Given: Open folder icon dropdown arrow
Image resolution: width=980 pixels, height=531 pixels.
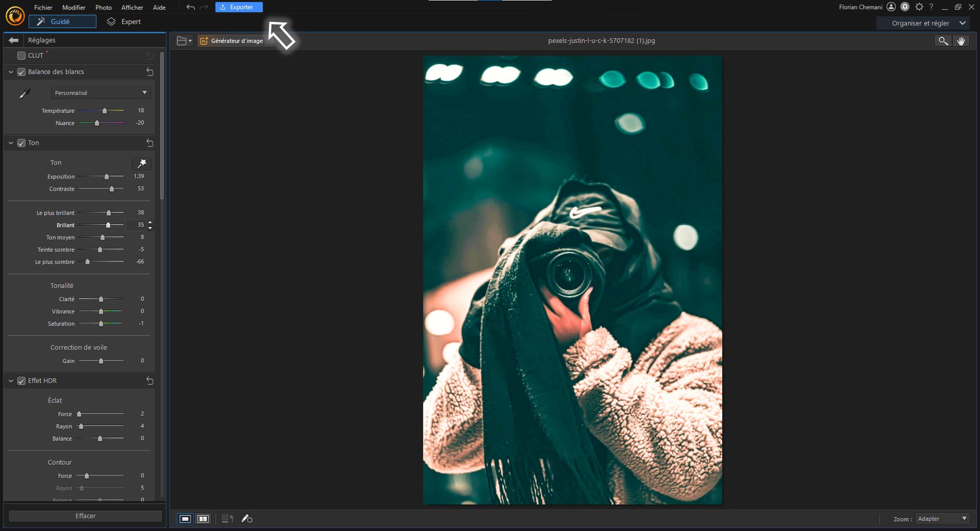Looking at the screenshot, I should (190, 41).
